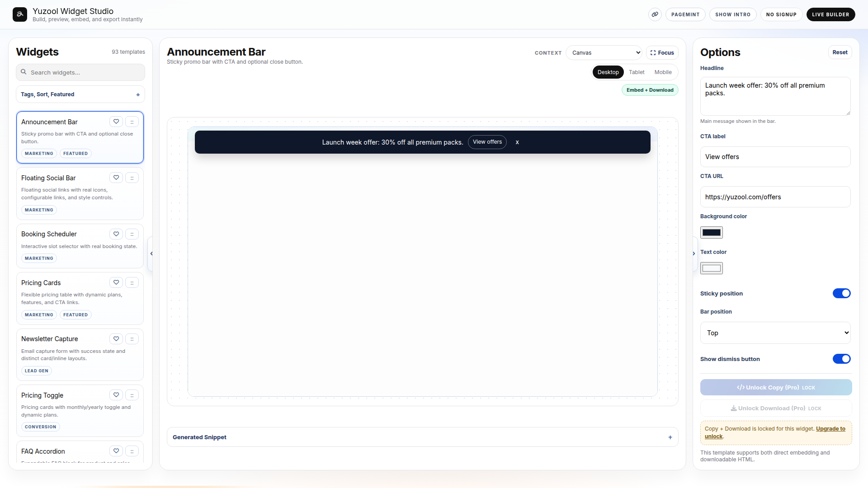Viewport: 868px width, 488px height.
Task: Click the Yuzool logo icon
Action: coord(20,14)
